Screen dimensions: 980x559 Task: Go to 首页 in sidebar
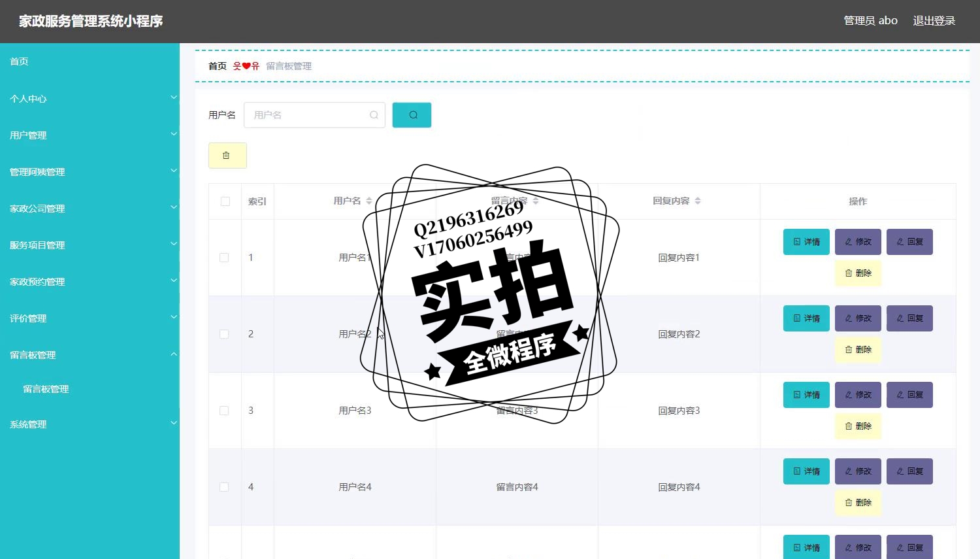click(x=90, y=61)
